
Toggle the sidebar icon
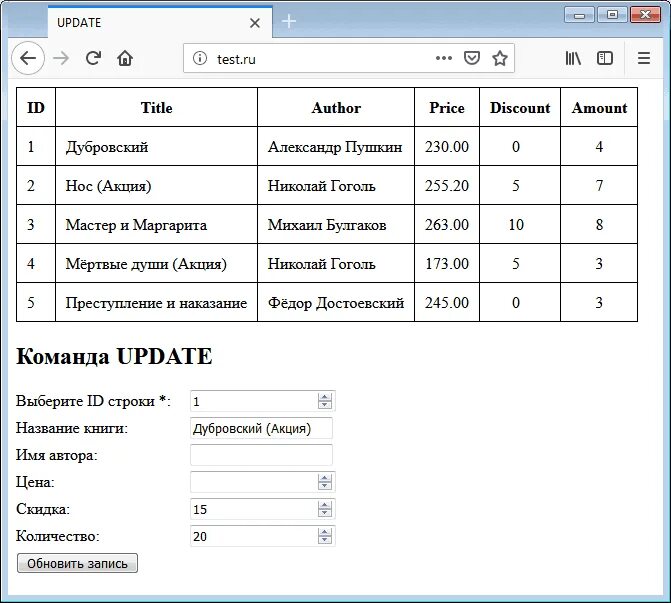pos(605,58)
